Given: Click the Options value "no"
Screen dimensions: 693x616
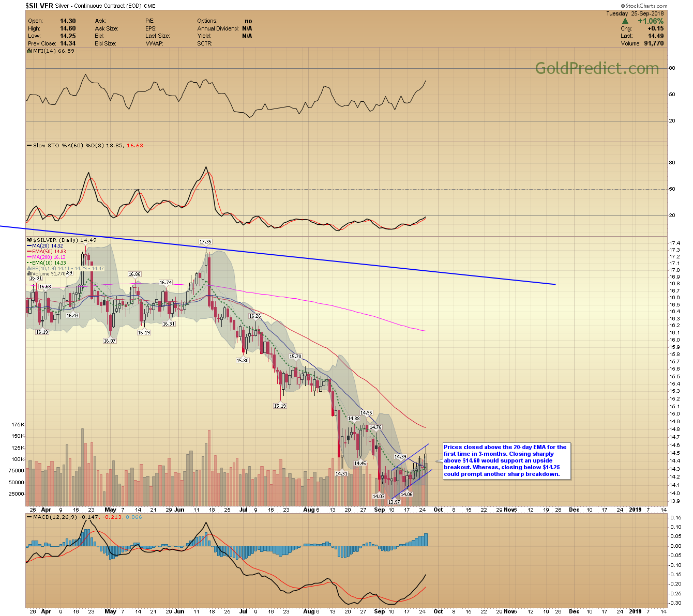Looking at the screenshot, I should coord(248,21).
